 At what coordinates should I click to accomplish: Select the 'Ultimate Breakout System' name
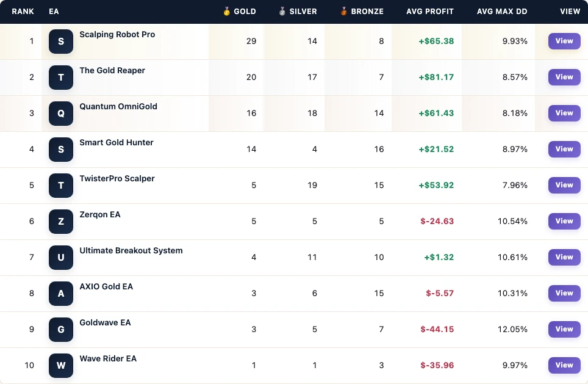(x=131, y=251)
